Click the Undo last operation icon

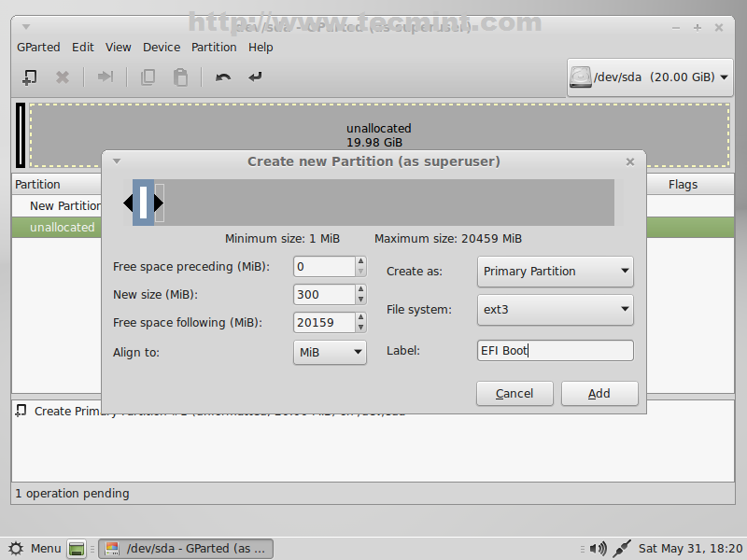pos(223,77)
